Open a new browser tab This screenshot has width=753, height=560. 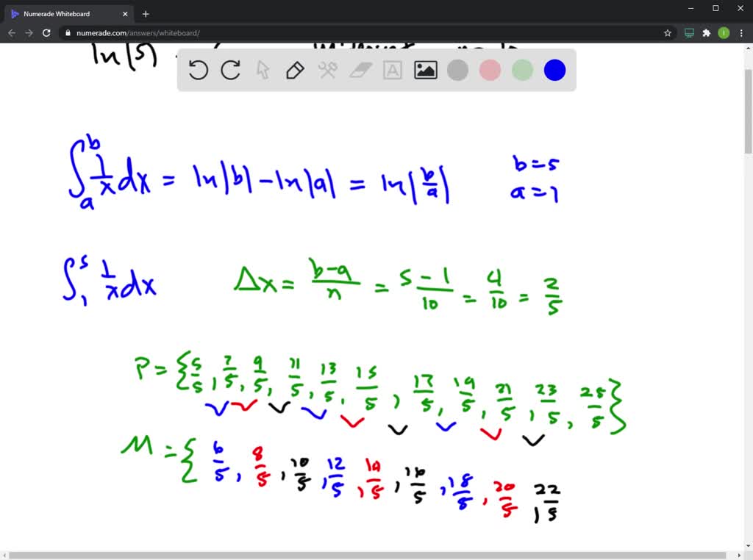click(x=146, y=13)
